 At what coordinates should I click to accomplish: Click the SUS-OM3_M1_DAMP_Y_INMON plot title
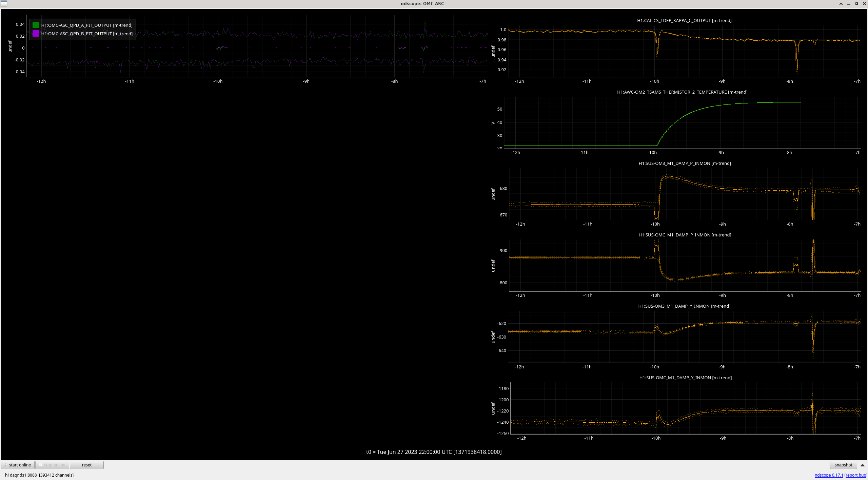click(684, 306)
